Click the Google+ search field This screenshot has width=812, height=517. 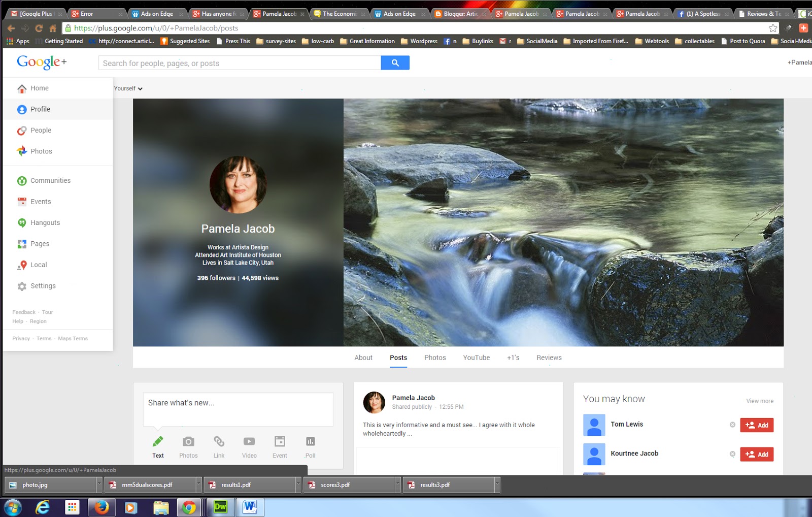[x=240, y=63]
